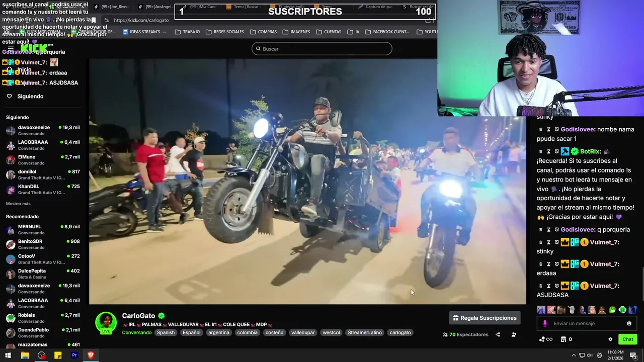Click the green alien headphones emote

[x=622, y=310]
